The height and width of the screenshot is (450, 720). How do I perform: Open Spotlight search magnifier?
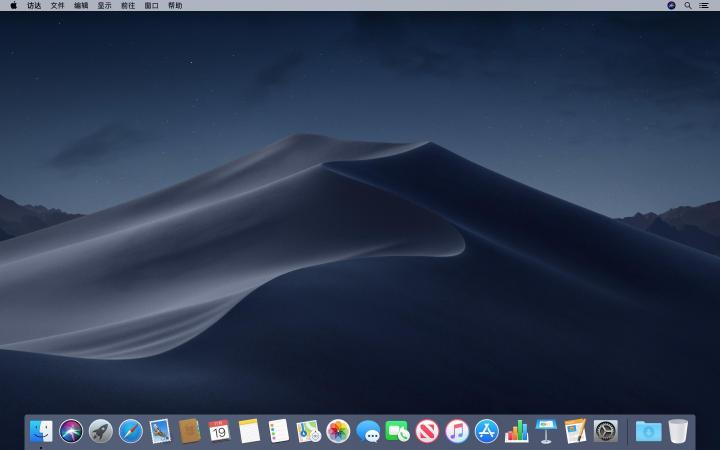point(688,6)
